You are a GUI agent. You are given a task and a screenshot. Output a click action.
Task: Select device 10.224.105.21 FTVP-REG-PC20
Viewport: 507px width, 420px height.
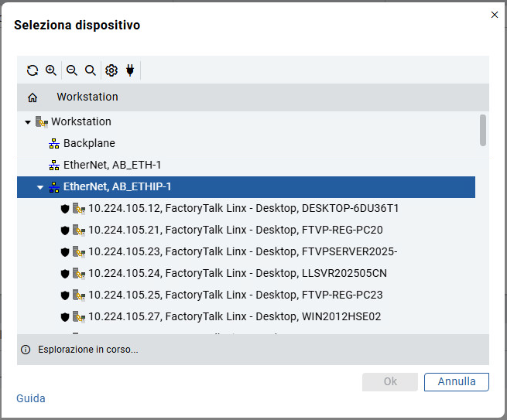tap(235, 230)
